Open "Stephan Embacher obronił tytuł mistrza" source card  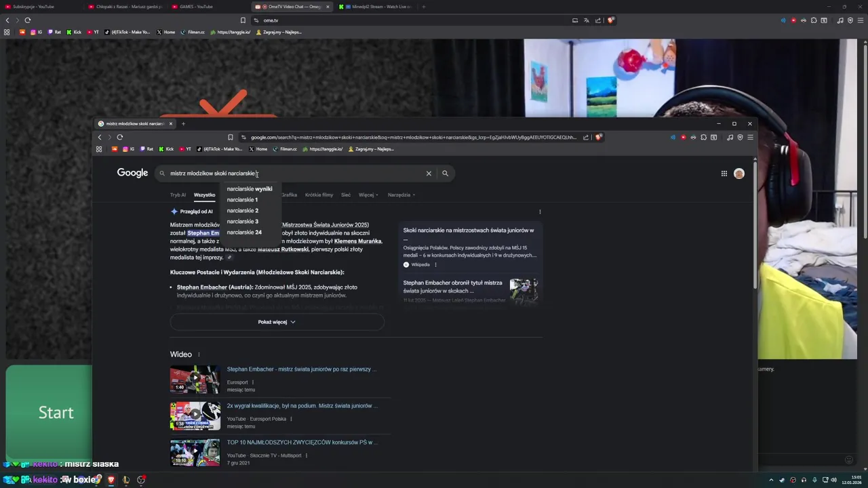(x=470, y=291)
